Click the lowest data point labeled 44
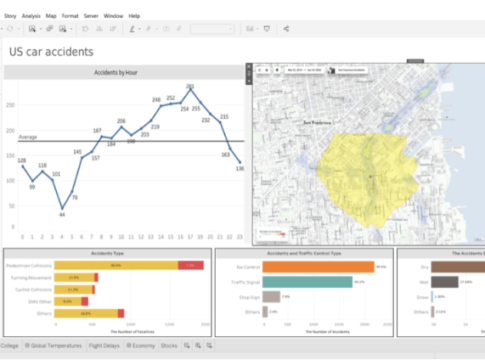 [x=62, y=208]
